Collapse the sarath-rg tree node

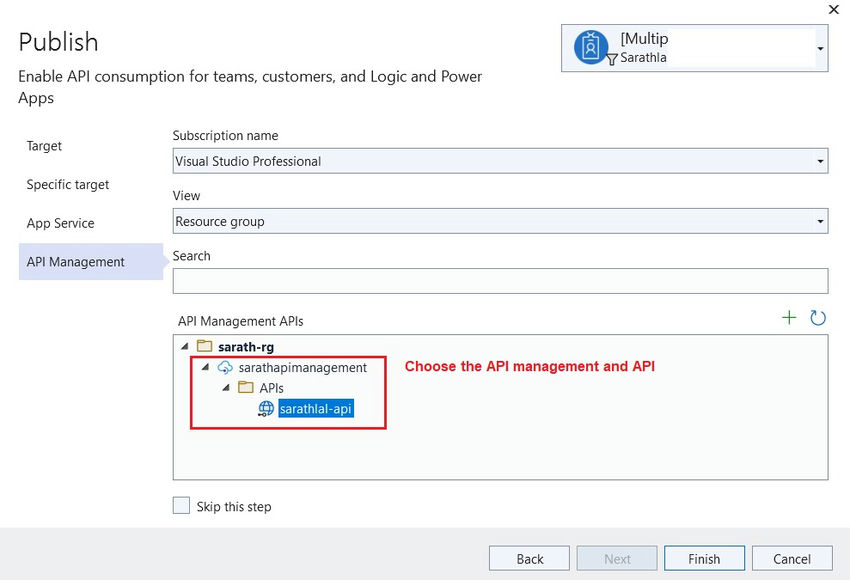tap(185, 345)
